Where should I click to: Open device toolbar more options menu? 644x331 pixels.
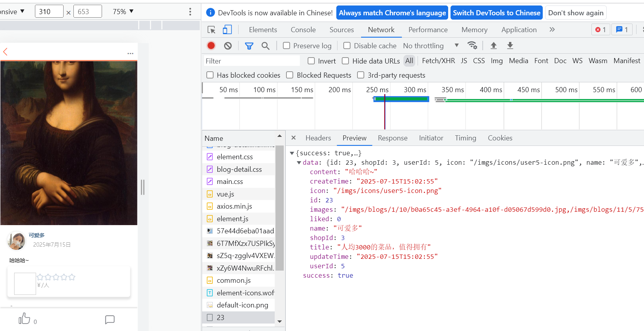click(190, 12)
